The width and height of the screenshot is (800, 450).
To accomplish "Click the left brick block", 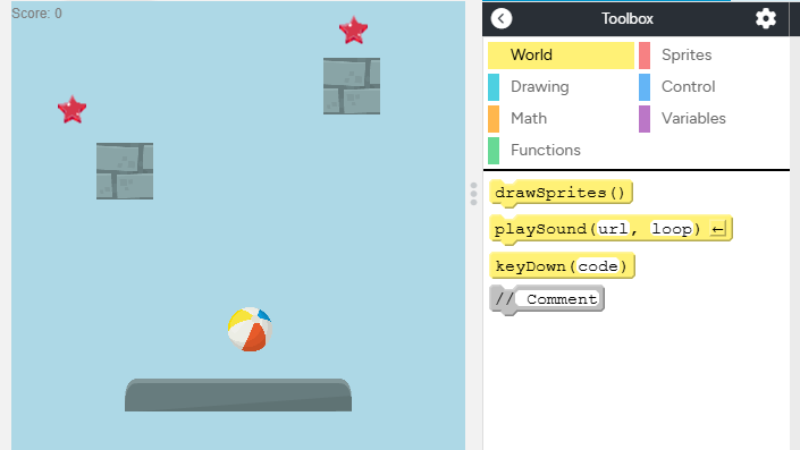I will pos(125,171).
